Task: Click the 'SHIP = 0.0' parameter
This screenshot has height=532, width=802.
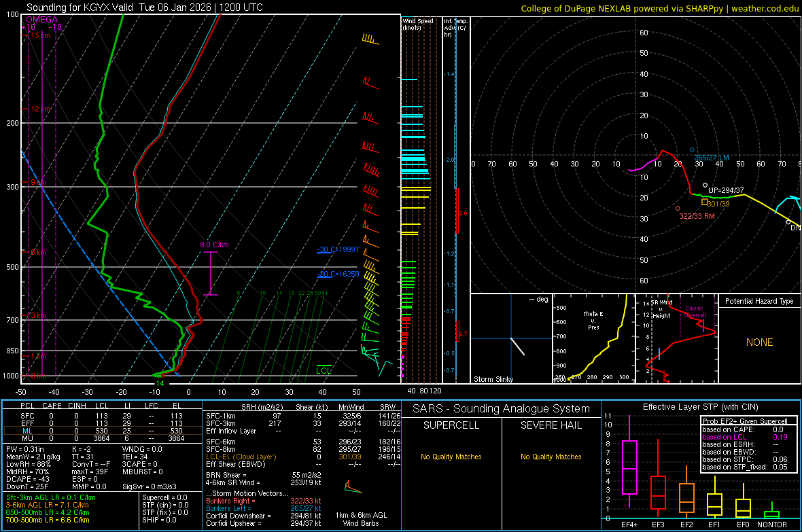Action: (x=159, y=520)
